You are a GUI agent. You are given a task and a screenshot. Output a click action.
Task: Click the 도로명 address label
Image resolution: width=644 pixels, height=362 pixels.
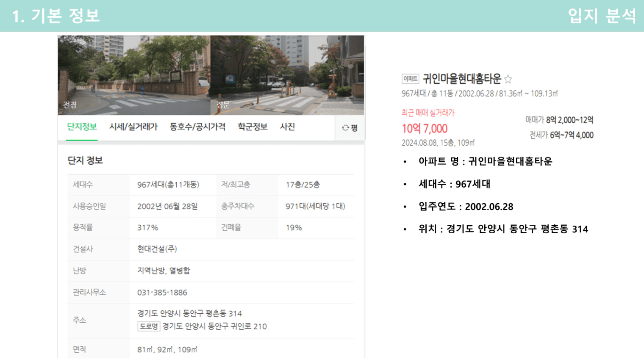(x=149, y=326)
